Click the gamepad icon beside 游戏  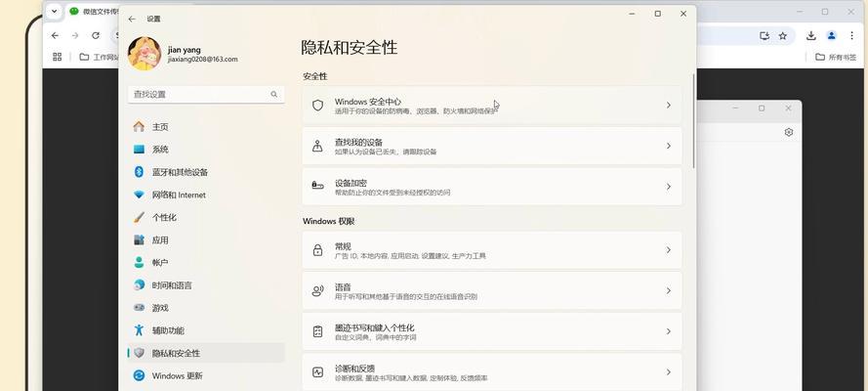(x=139, y=307)
